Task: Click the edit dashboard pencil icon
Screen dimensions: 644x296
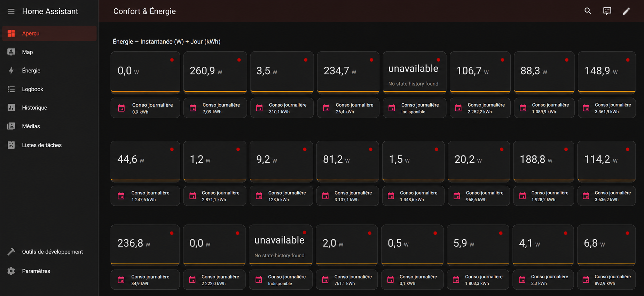Action: tap(626, 11)
